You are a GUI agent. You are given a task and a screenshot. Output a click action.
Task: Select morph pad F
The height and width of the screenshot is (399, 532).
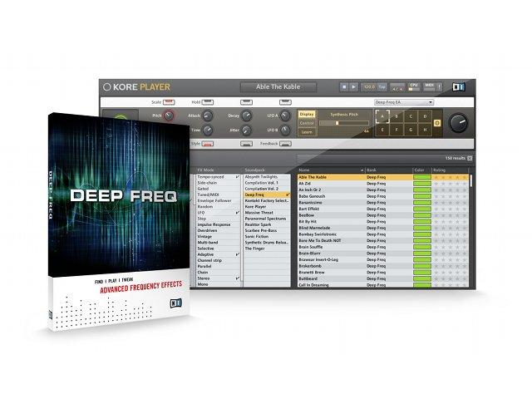[397, 130]
